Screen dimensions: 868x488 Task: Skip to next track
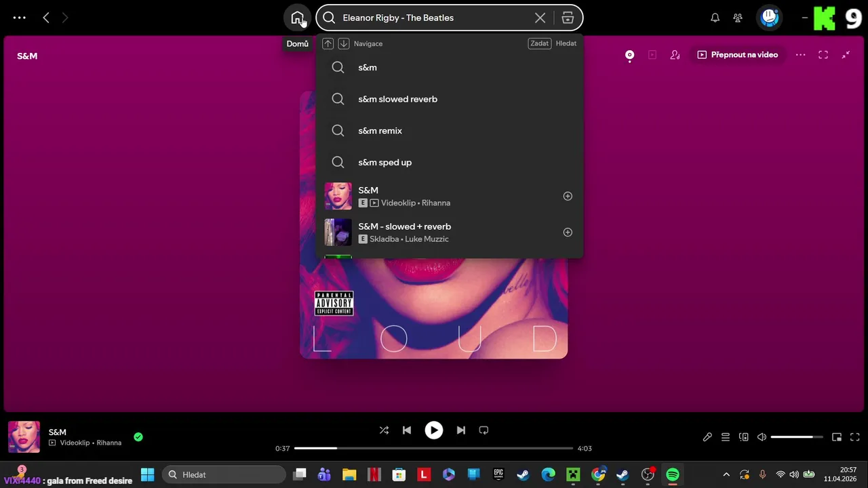(x=461, y=430)
